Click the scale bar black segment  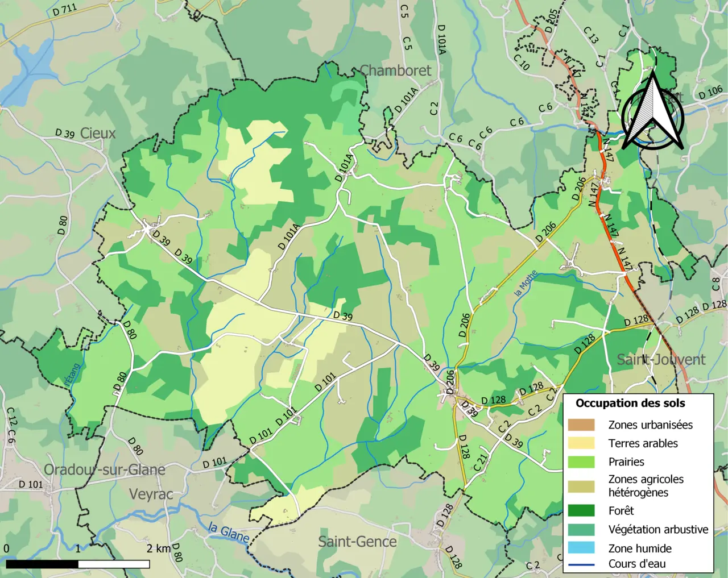42,564
